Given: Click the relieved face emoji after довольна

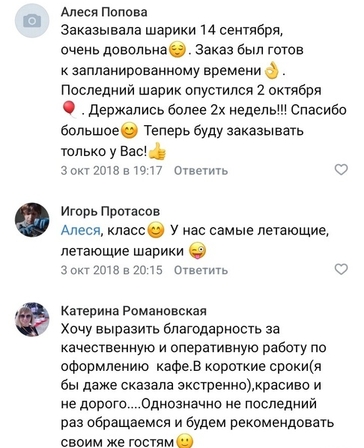Looking at the screenshot, I should 178,50.
